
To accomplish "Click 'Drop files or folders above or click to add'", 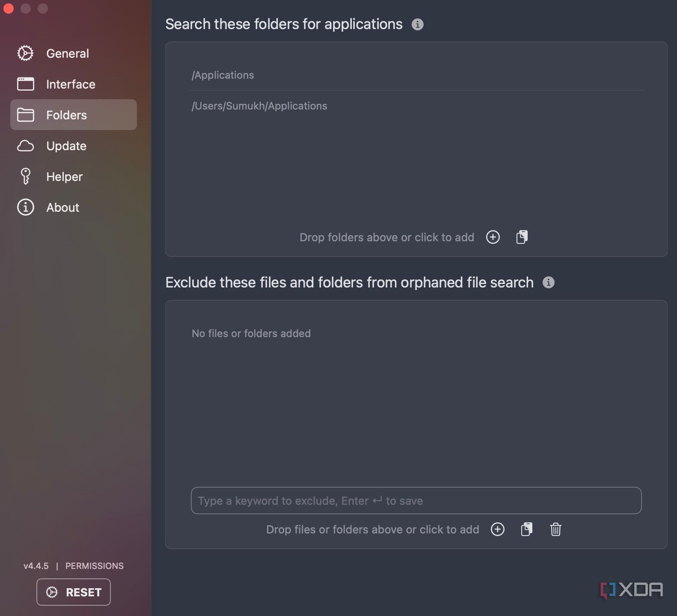I will click(373, 530).
